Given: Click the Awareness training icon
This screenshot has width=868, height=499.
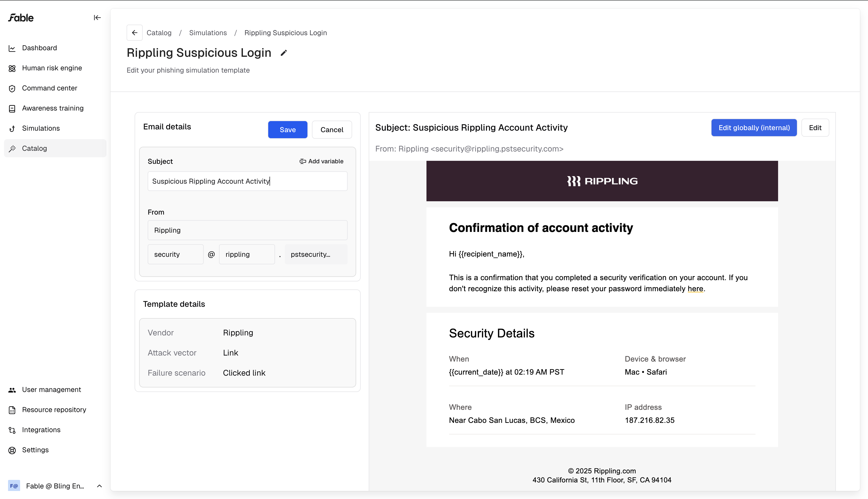Looking at the screenshot, I should pos(12,109).
